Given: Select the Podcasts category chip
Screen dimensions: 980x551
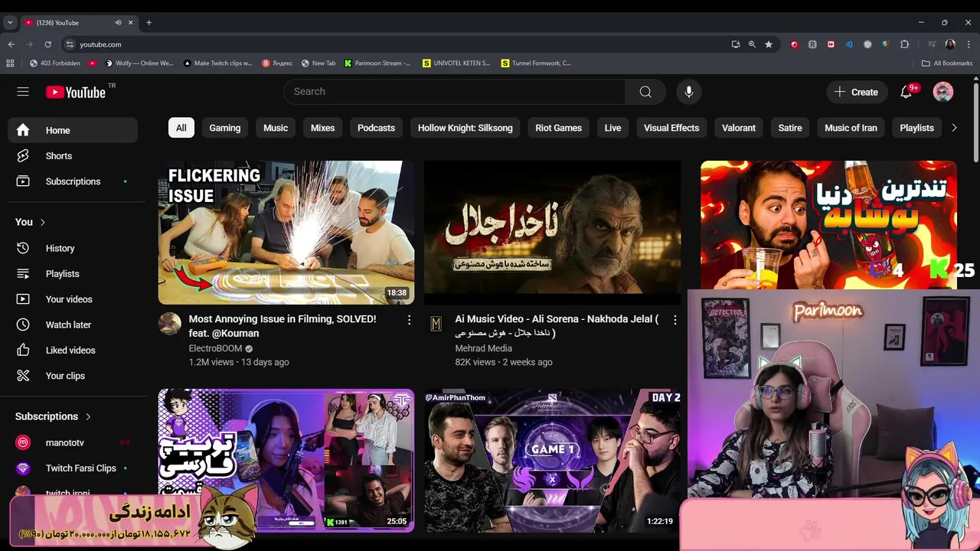Looking at the screenshot, I should point(376,128).
